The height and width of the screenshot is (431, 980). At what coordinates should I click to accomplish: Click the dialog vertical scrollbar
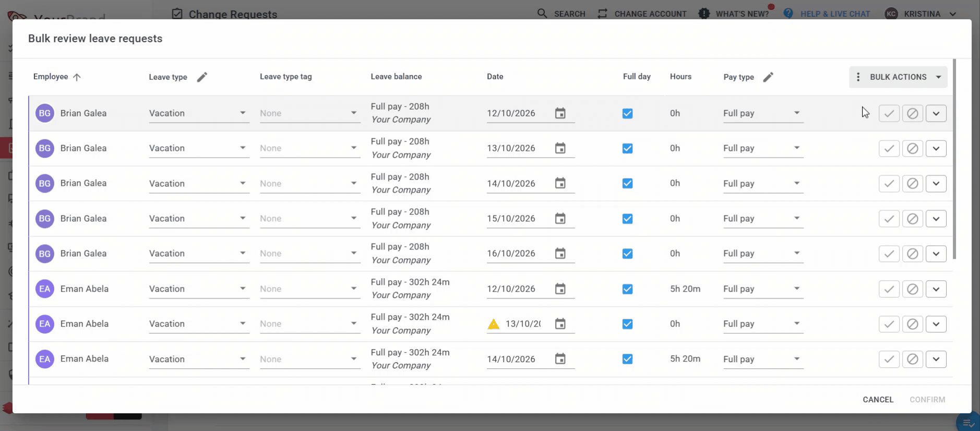(954, 159)
